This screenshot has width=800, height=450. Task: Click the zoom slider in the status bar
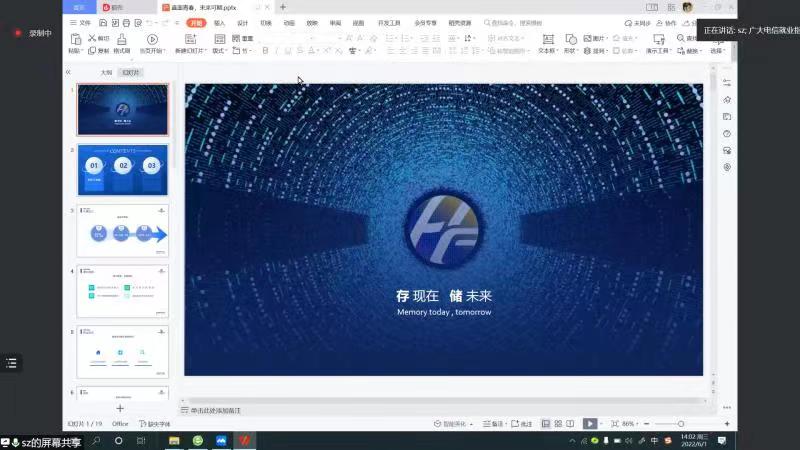[681, 424]
